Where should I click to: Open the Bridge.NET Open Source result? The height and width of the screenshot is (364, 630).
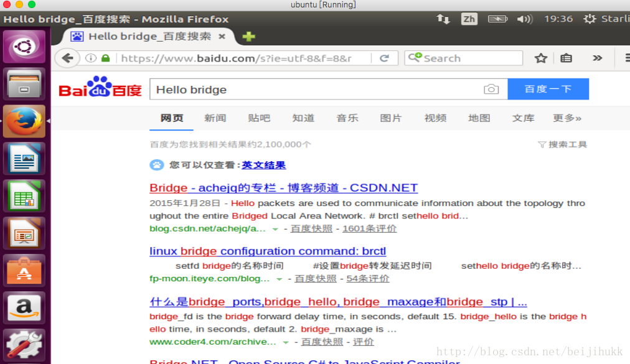pyautogui.click(x=304, y=361)
